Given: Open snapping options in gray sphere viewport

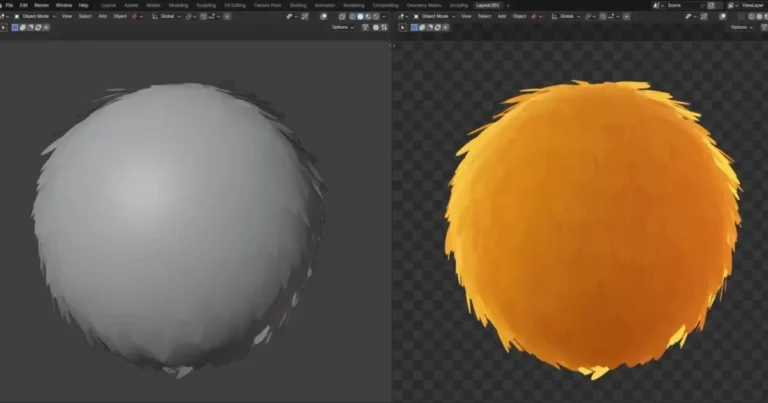Looking at the screenshot, I should (214, 16).
